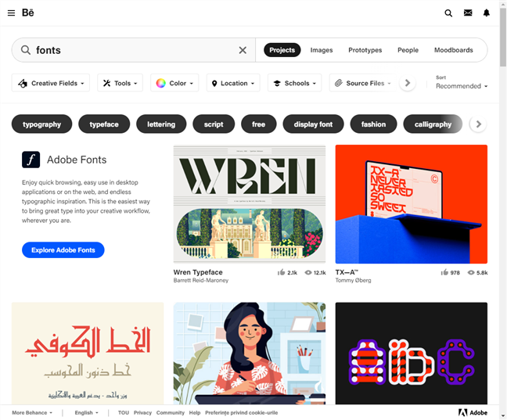The height and width of the screenshot is (420, 507).
Task: Expand the Tools filter dropdown
Action: click(120, 83)
